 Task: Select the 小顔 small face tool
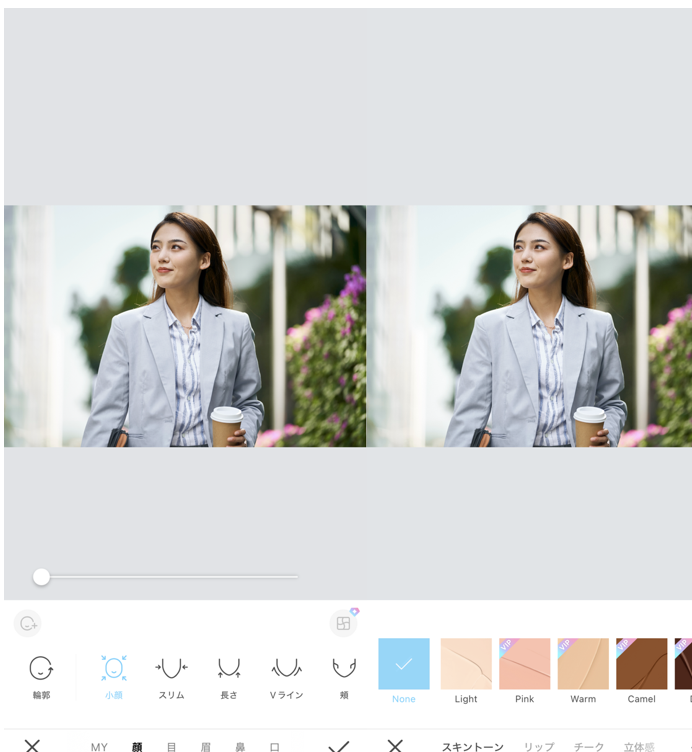pyautogui.click(x=113, y=675)
